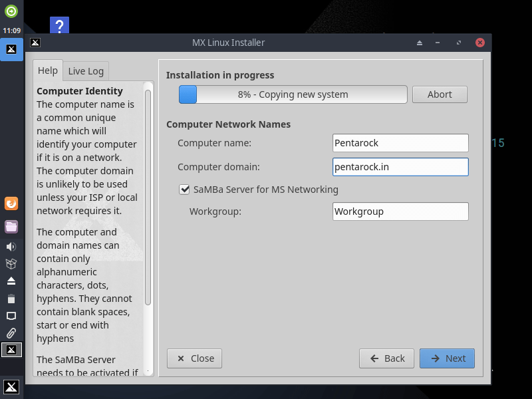Open the paperclip tray icon
The height and width of the screenshot is (399, 532).
coord(11,333)
